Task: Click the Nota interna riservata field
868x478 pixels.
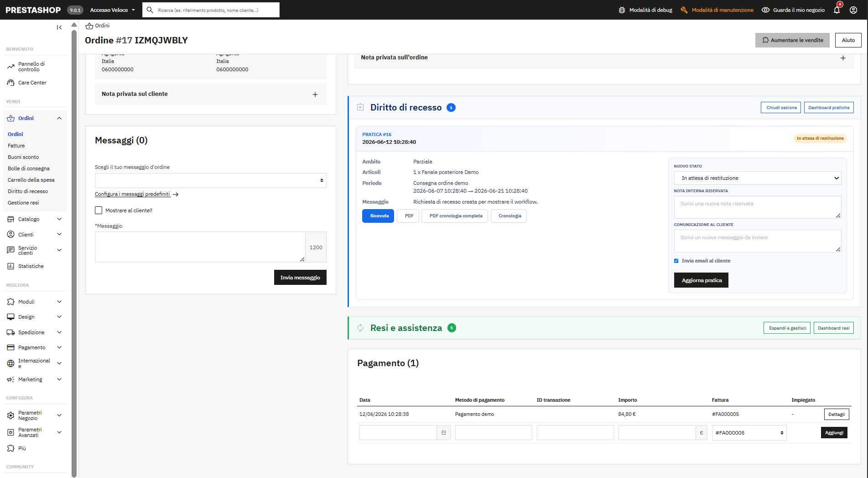Action: point(758,207)
